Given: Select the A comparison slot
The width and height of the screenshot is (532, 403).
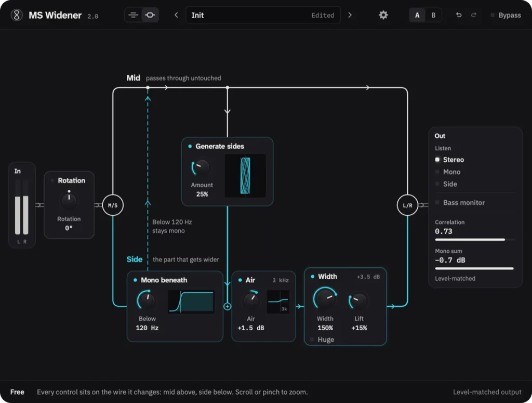Looking at the screenshot, I should [417, 15].
